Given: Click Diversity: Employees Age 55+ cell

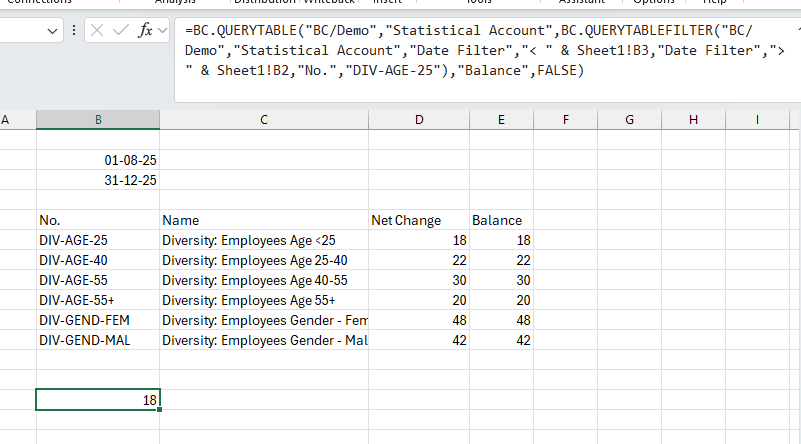Looking at the screenshot, I should click(264, 300).
